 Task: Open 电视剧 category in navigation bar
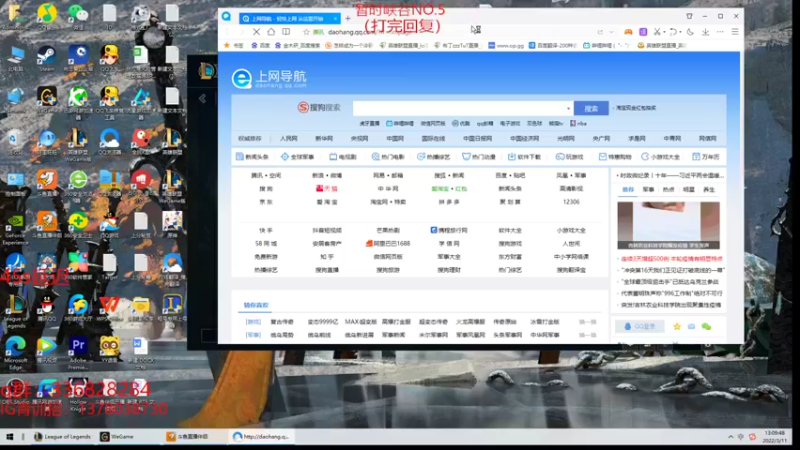point(343,157)
